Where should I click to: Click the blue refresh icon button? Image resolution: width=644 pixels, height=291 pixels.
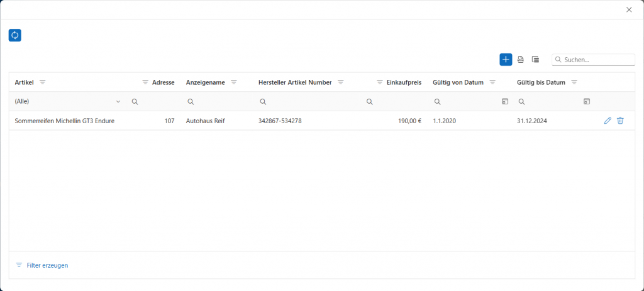coord(15,35)
